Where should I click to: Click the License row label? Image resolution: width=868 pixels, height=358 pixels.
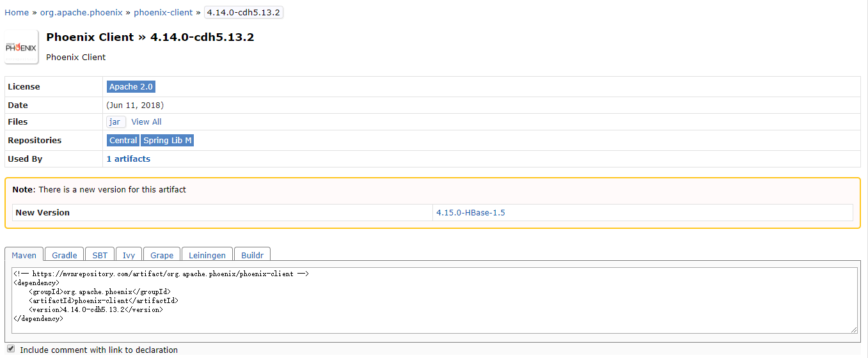pos(24,87)
